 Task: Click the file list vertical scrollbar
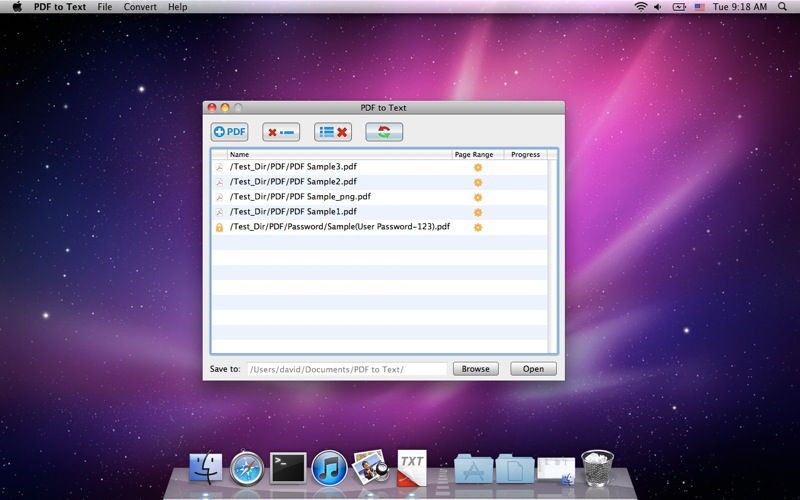552,256
